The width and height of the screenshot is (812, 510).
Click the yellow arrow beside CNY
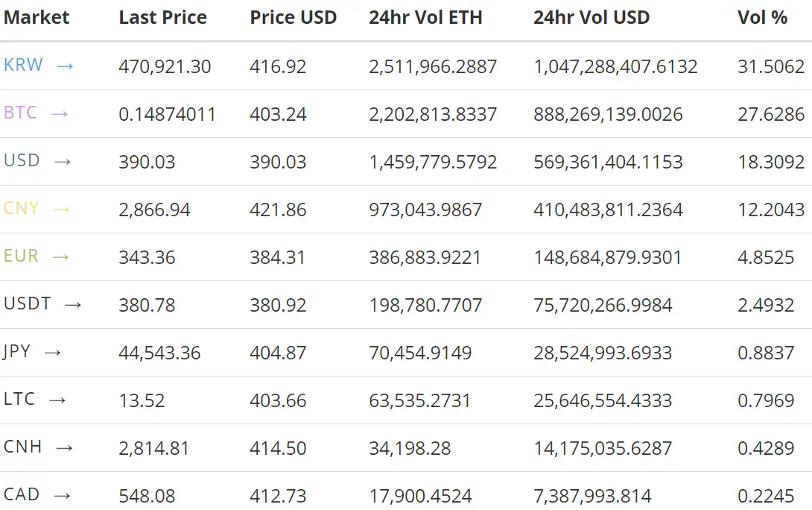[61, 210]
